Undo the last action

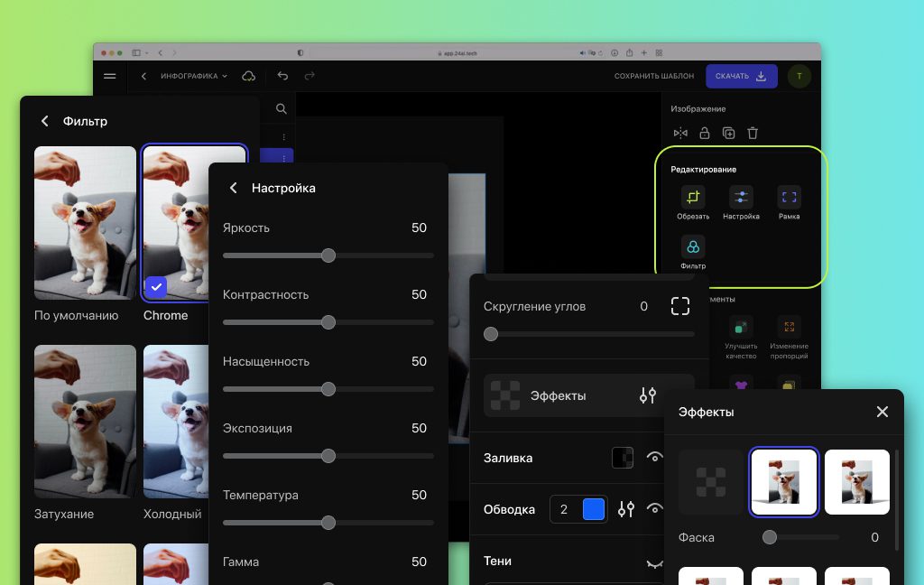282,76
